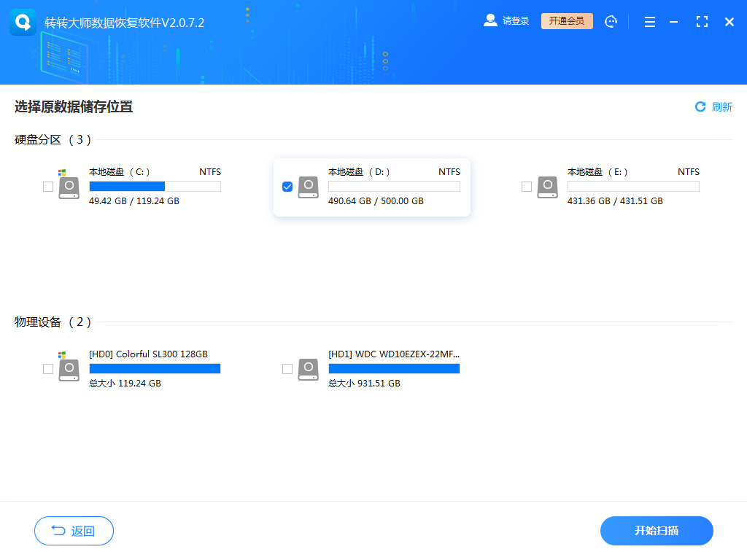747x560 pixels.
Task: Click the customer service headset icon
Action: pos(611,21)
